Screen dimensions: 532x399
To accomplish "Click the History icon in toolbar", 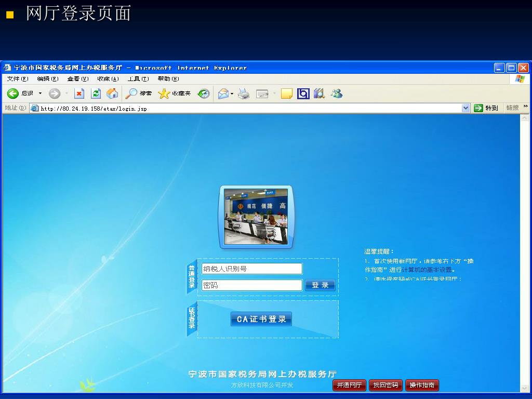I will point(204,94).
